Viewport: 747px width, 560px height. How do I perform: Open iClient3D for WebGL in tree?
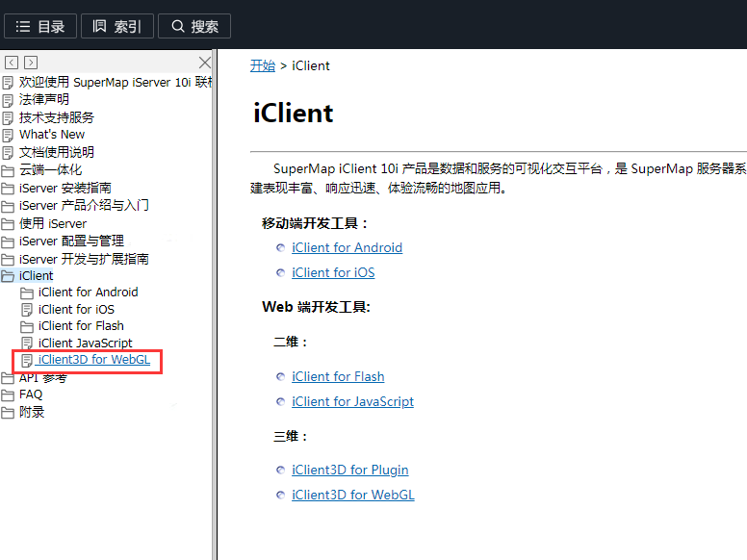pyautogui.click(x=93, y=360)
